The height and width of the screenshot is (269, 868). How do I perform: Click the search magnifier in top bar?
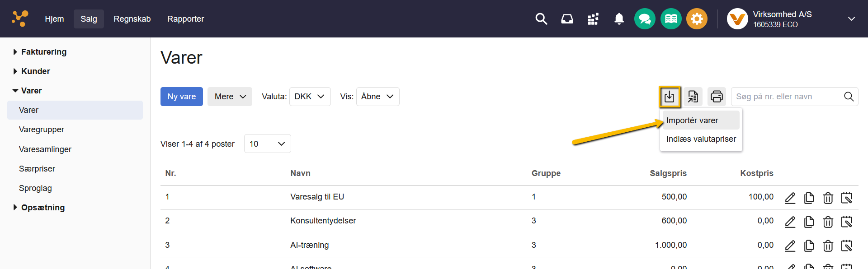(541, 19)
